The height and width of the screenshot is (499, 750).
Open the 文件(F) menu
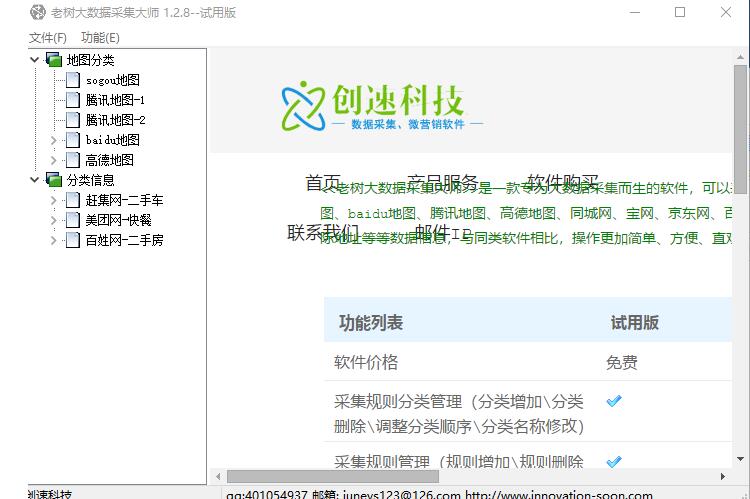click(47, 38)
